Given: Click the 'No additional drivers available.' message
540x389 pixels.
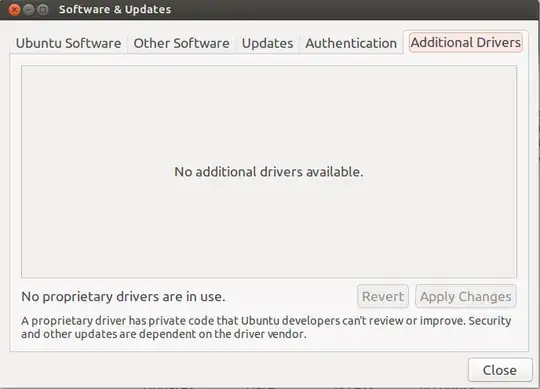Looking at the screenshot, I should [x=269, y=172].
